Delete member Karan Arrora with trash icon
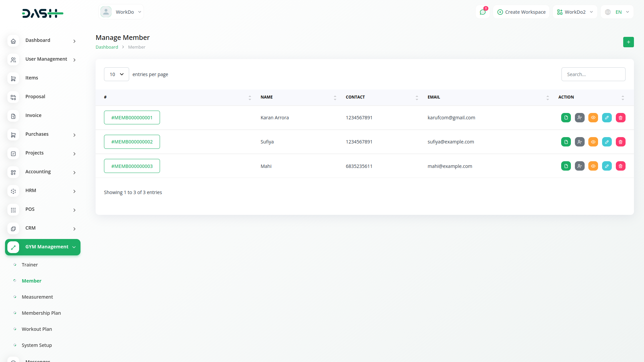This screenshot has height=362, width=644. click(621, 118)
